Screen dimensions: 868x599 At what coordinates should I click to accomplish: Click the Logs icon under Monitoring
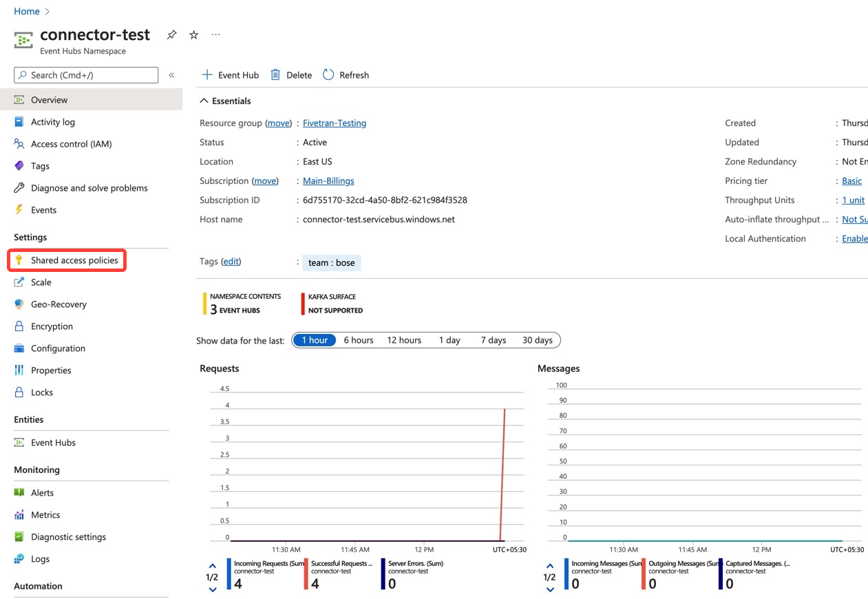pyautogui.click(x=19, y=559)
